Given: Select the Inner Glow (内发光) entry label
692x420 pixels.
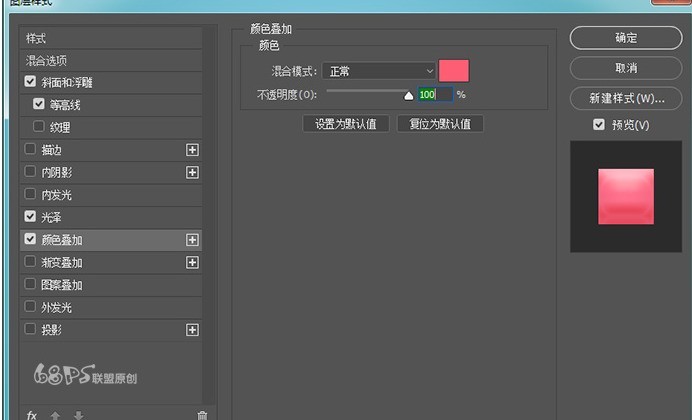Looking at the screenshot, I should pos(56,195).
